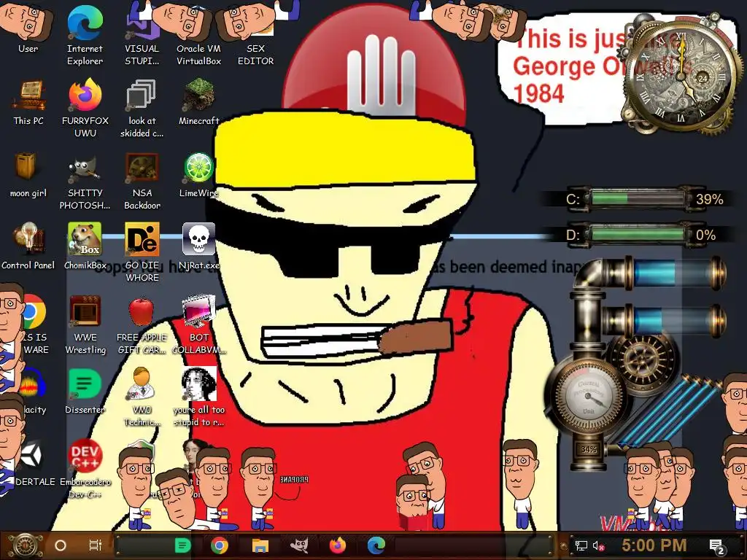Open VMO Technic... desktop icon
The height and width of the screenshot is (560, 747).
point(142,397)
